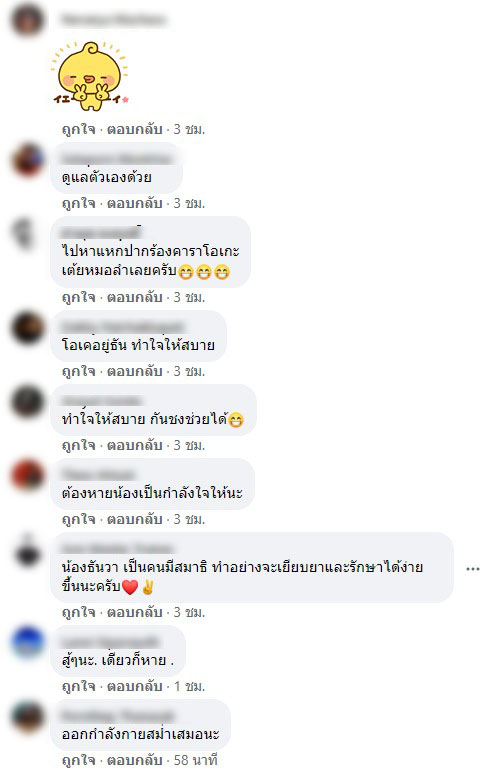Open red avatar beside "ต้องหายน้อง" comment
Viewport: 495px width, 772px height.
click(x=28, y=476)
